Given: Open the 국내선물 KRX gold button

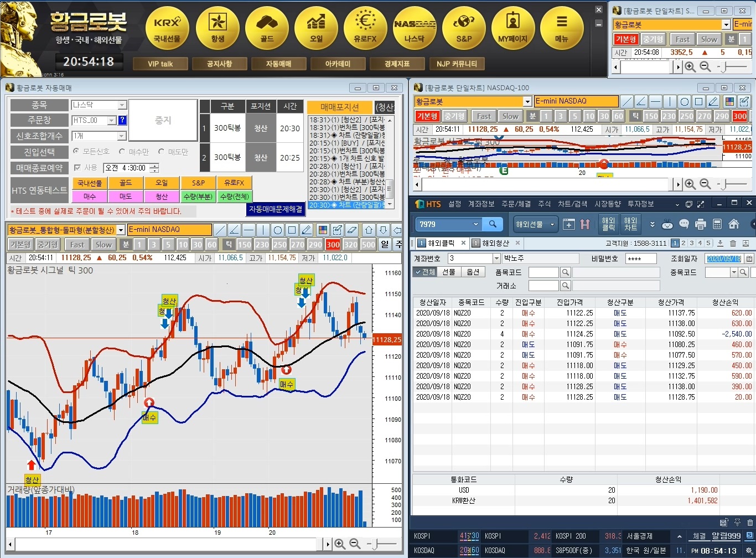Looking at the screenshot, I should [x=167, y=28].
